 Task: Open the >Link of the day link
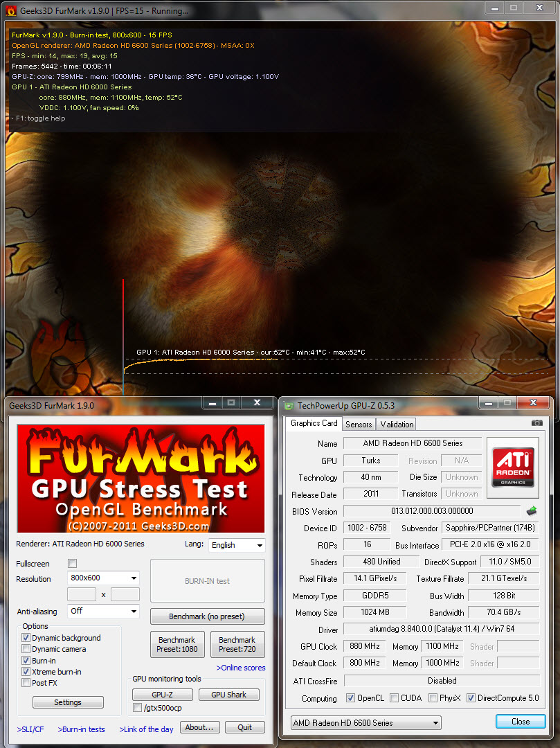146,729
